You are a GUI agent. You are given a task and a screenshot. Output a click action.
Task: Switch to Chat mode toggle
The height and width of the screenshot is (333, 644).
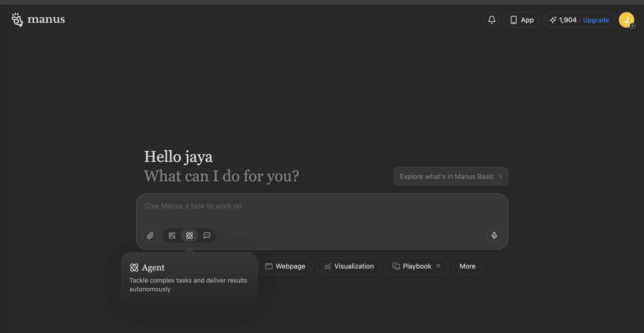point(207,235)
